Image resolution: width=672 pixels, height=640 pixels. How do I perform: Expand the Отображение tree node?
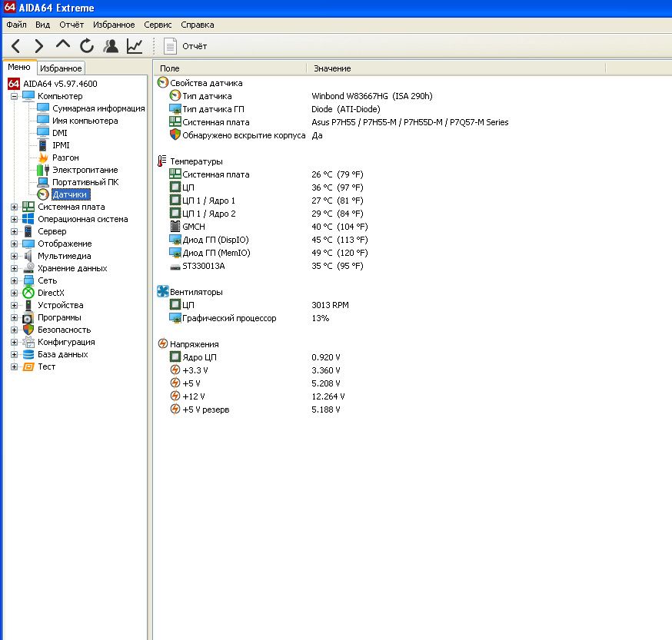[x=14, y=244]
